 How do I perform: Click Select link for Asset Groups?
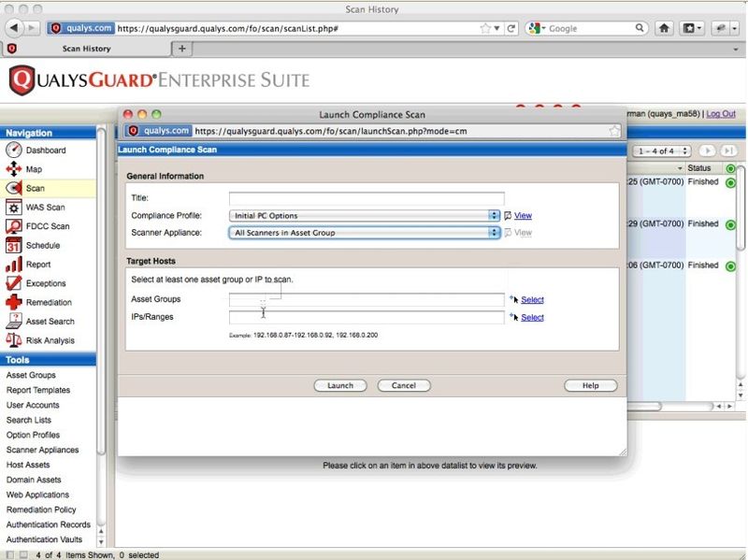pyautogui.click(x=532, y=299)
